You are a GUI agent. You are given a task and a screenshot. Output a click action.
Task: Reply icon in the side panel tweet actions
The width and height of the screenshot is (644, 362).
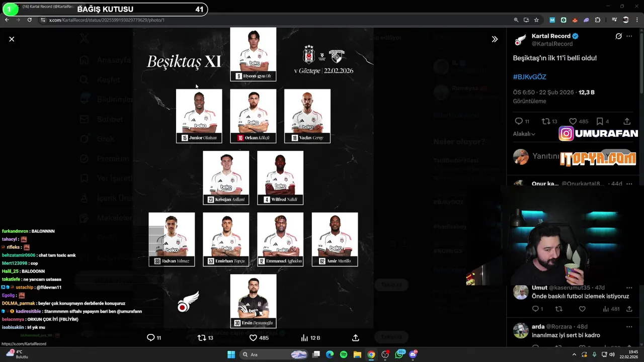point(519,121)
